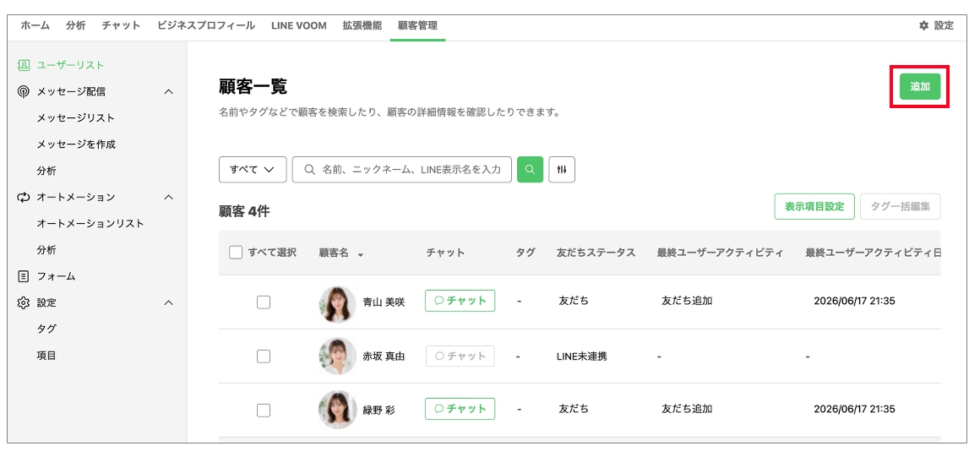This screenshot has width=980, height=457.
Task: Open メッセージを作成 in the sidebar
Action: [76, 144]
